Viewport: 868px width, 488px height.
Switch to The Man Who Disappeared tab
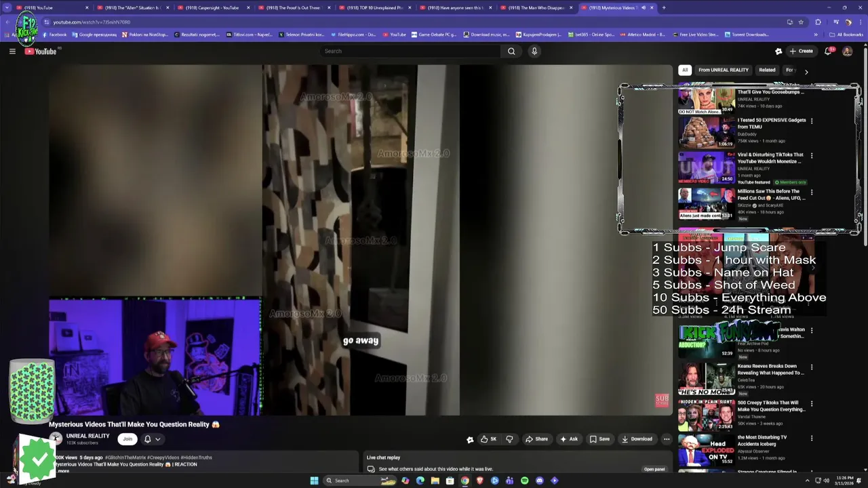click(539, 7)
